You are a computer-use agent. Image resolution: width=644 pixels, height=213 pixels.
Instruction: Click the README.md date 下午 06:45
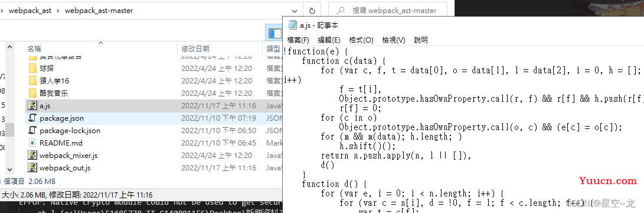coord(218,143)
